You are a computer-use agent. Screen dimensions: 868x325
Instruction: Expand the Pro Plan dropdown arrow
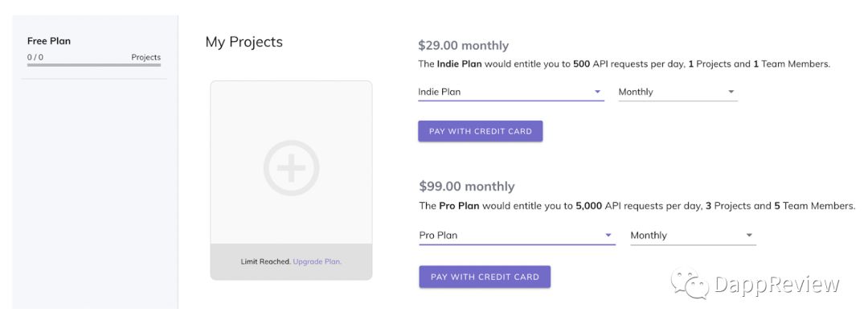(x=608, y=236)
